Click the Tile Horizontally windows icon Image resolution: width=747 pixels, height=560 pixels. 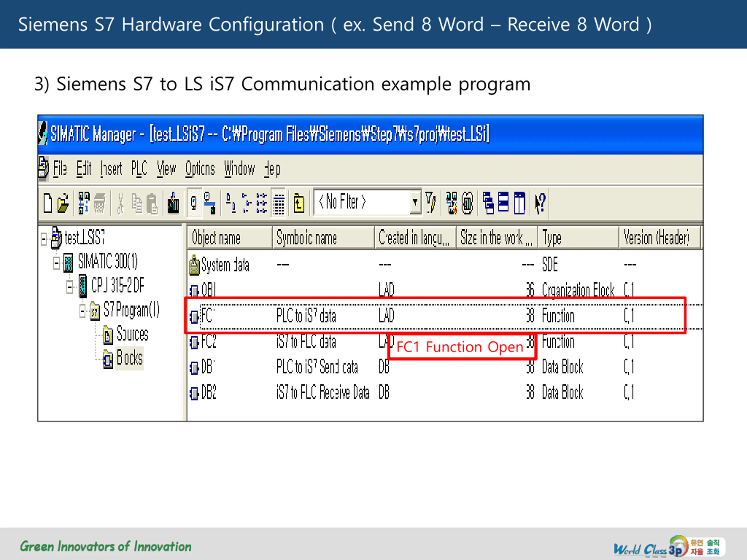coord(504,202)
